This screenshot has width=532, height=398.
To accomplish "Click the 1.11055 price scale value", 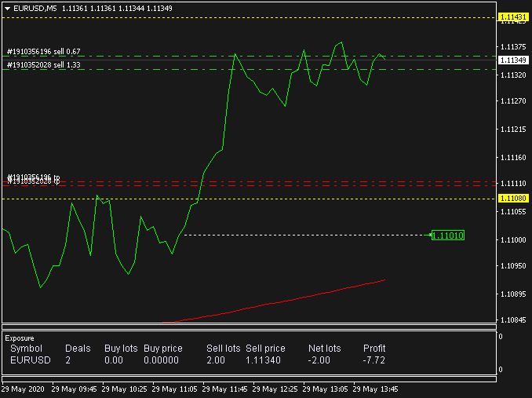I will click(x=513, y=212).
